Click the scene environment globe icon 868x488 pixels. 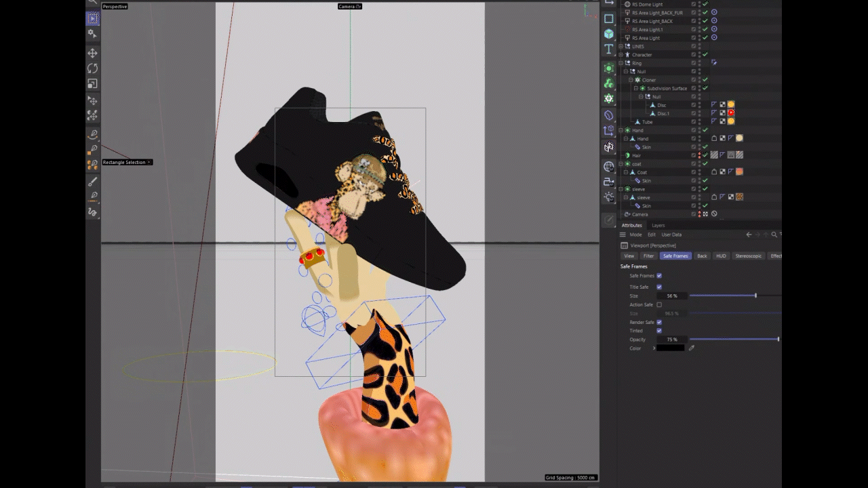(609, 166)
